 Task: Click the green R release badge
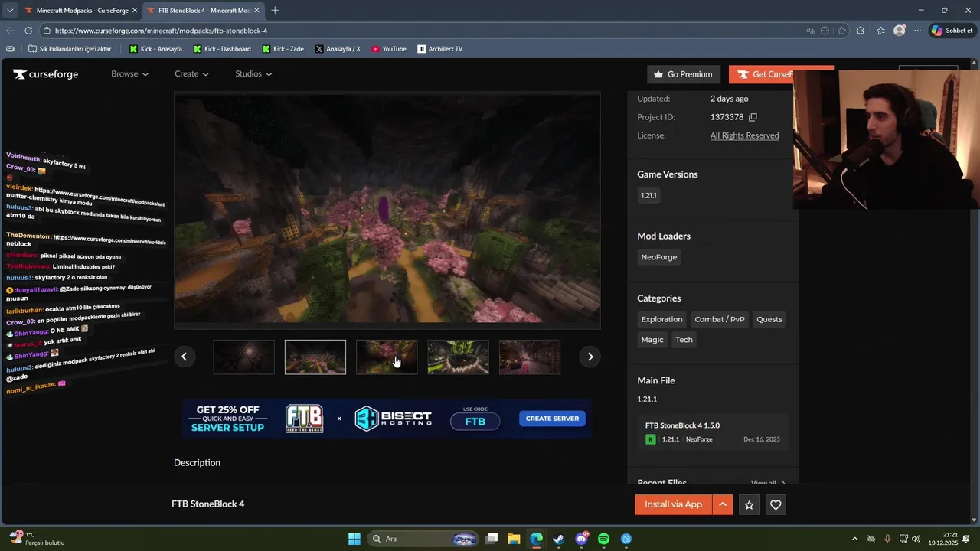pyautogui.click(x=651, y=439)
